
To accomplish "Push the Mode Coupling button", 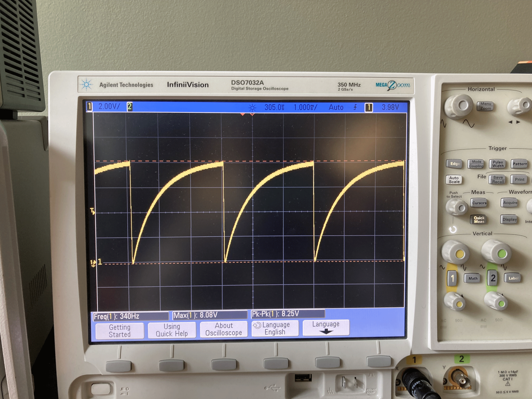I will (476, 164).
